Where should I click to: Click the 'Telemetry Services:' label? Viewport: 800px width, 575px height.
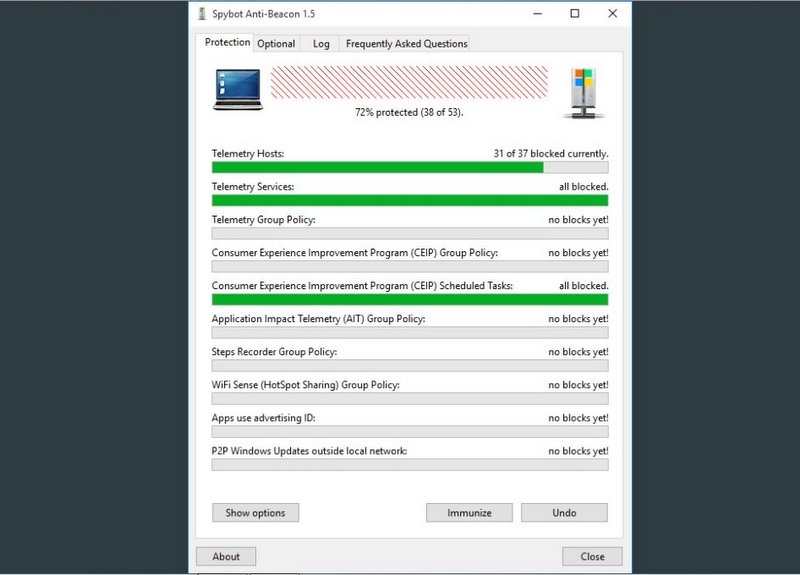click(253, 187)
